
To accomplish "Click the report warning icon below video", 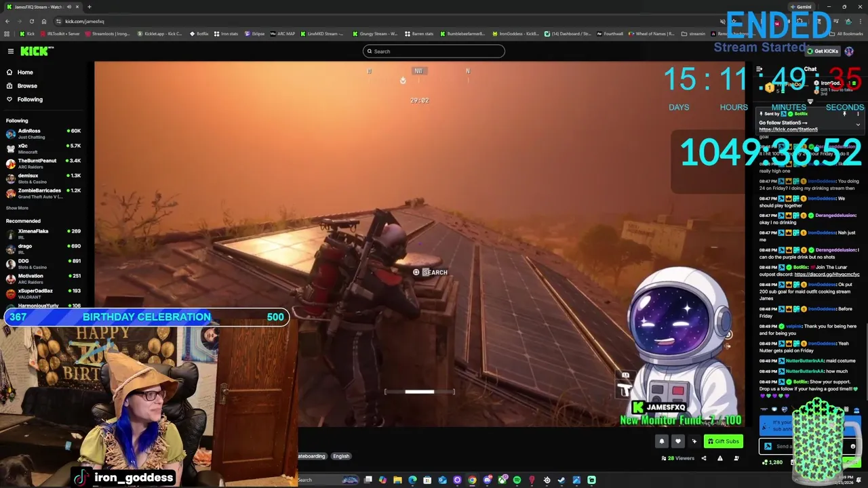I will (x=719, y=459).
